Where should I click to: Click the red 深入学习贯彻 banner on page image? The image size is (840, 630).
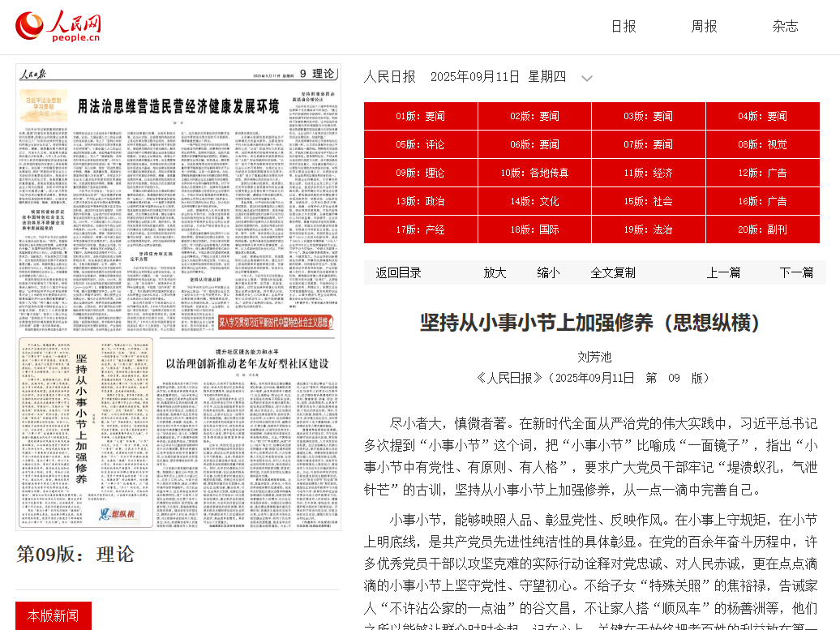point(276,322)
